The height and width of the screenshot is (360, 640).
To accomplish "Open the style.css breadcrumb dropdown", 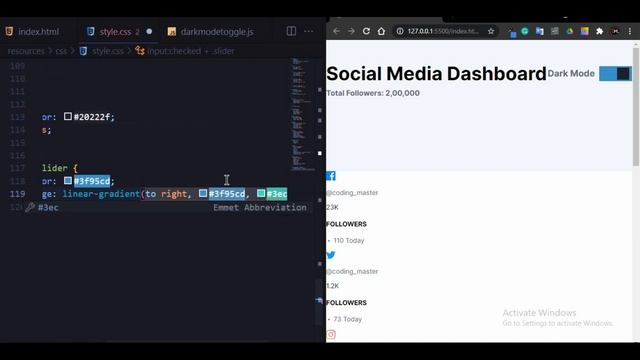I will pos(102,51).
